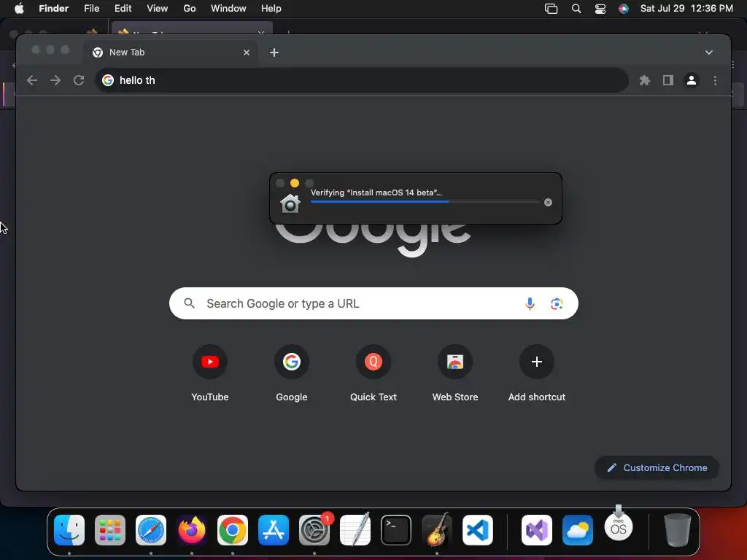Click the Search Google or type a URL box
The width and height of the screenshot is (747, 560).
373,303
